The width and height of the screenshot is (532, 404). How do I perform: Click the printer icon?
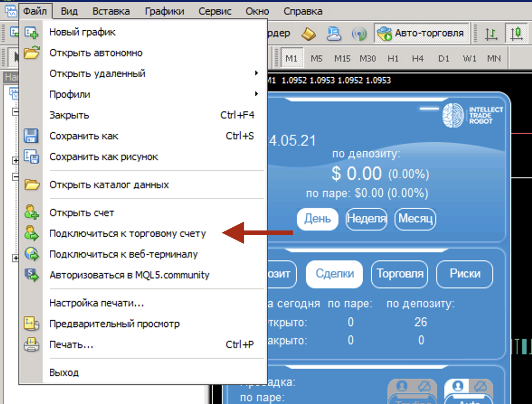[32, 345]
